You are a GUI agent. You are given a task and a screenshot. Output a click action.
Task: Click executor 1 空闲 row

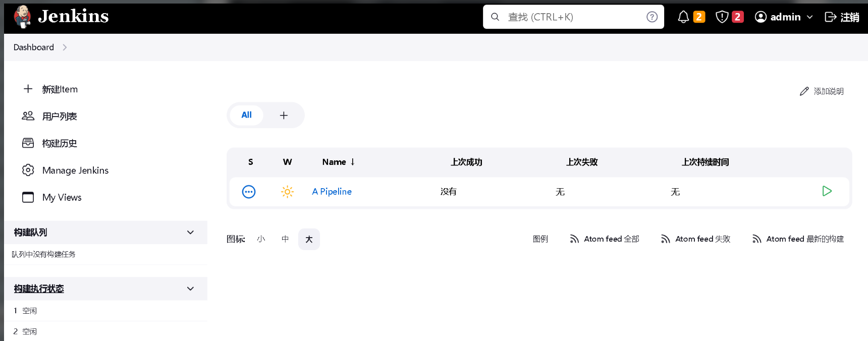(x=106, y=311)
